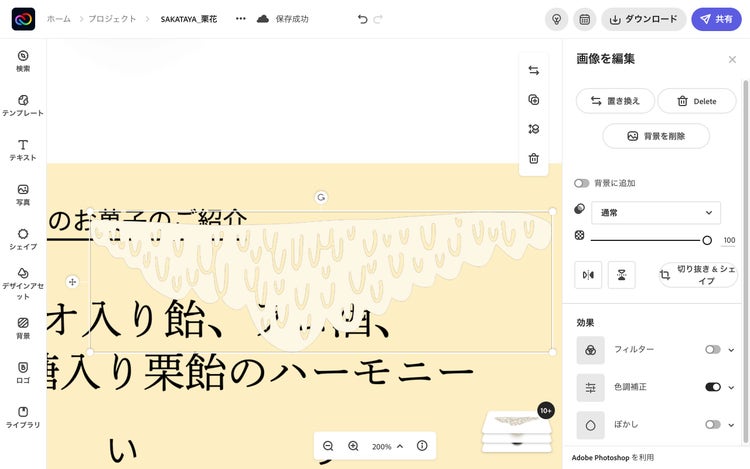Screen dimensions: 750x469
Task: Click the redo arrow
Action: point(378,19)
